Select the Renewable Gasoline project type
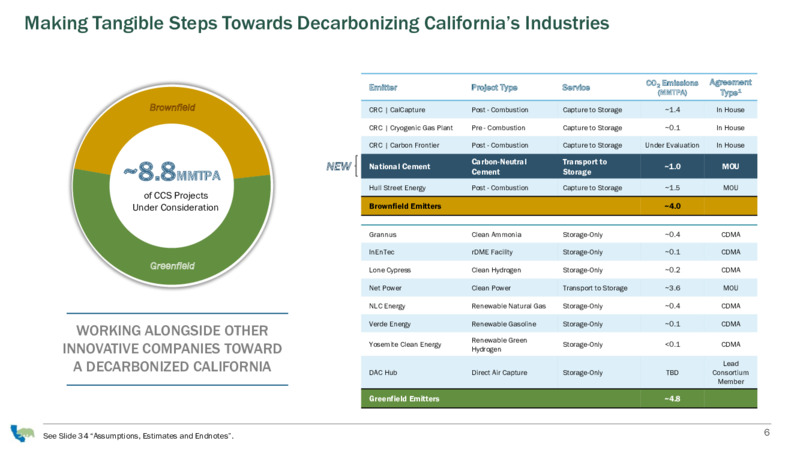This screenshot has width=800, height=450. click(504, 324)
